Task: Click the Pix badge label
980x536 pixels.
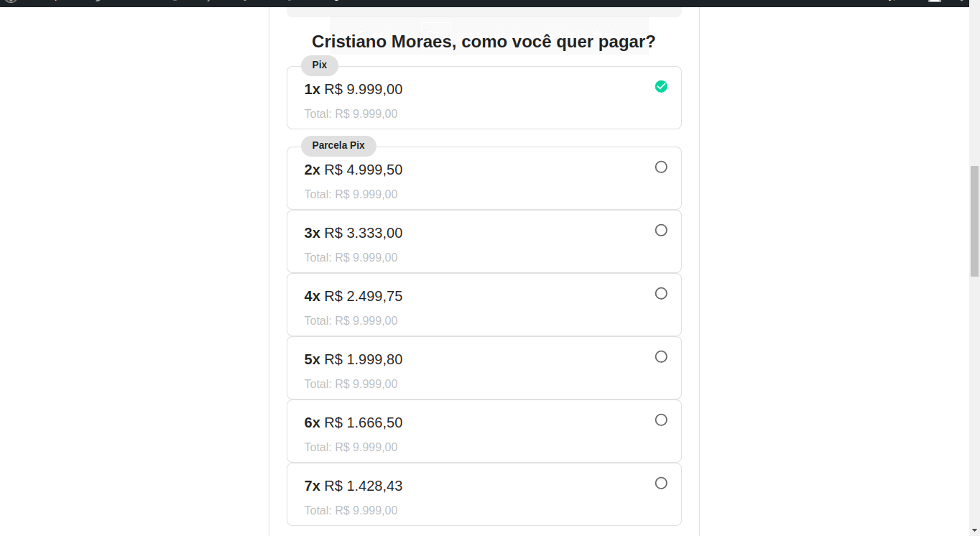Action: (319, 65)
